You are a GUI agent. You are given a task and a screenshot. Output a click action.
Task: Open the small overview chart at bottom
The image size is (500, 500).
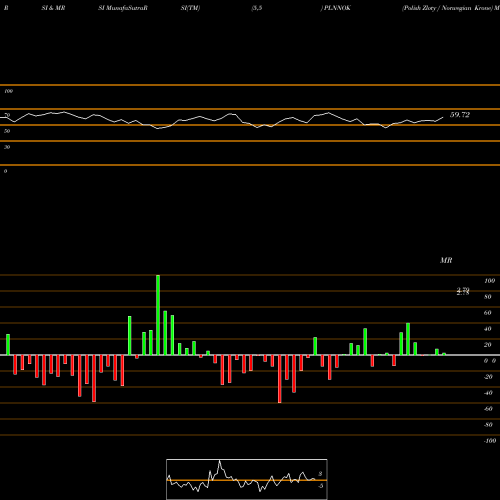[247, 479]
